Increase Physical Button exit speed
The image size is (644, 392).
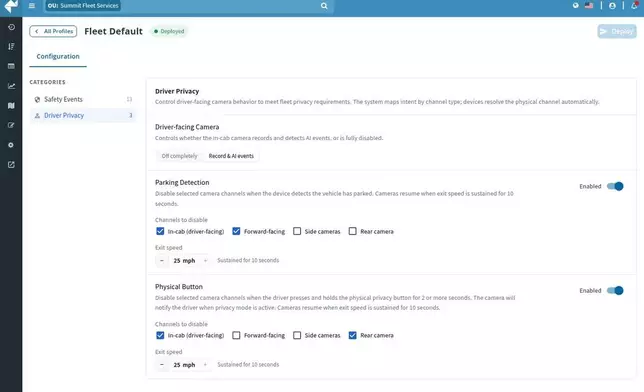point(205,365)
